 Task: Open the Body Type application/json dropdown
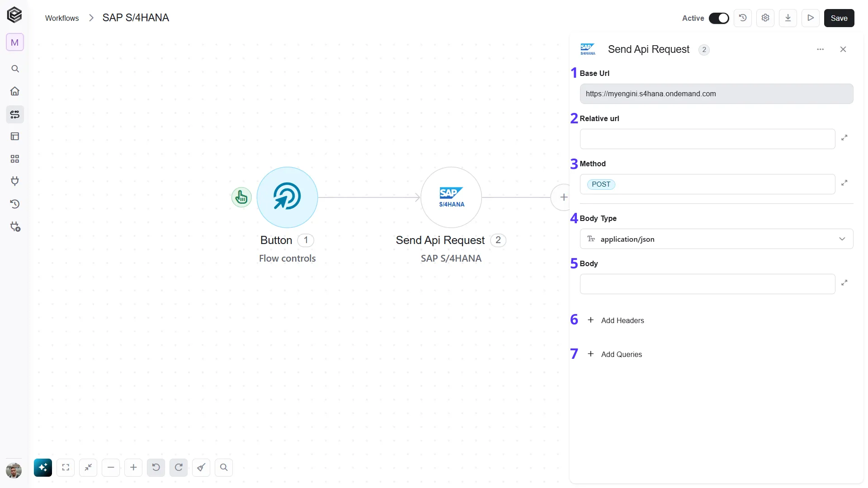pos(717,239)
